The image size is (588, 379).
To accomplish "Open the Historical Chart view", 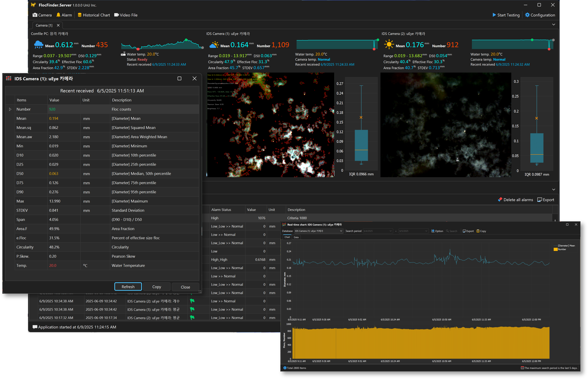I will tap(94, 15).
